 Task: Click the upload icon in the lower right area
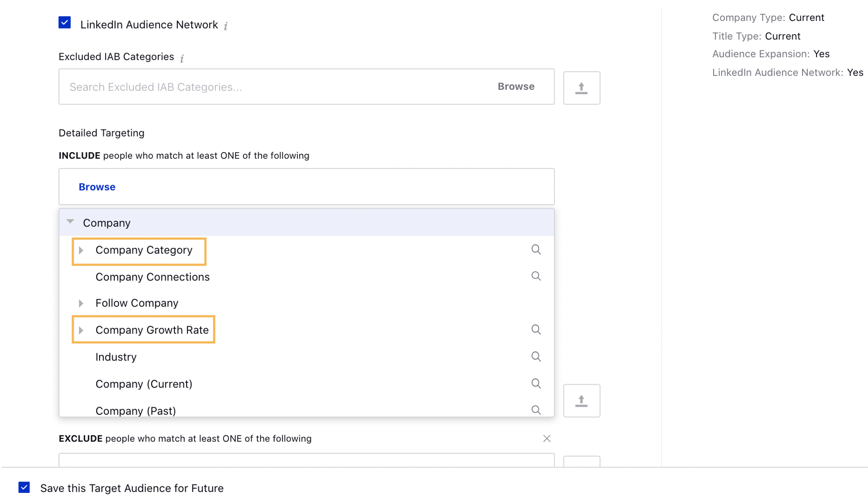tap(581, 400)
